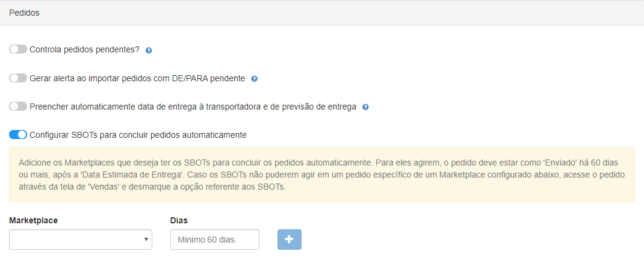Click the Pedidos section header

coord(24,13)
